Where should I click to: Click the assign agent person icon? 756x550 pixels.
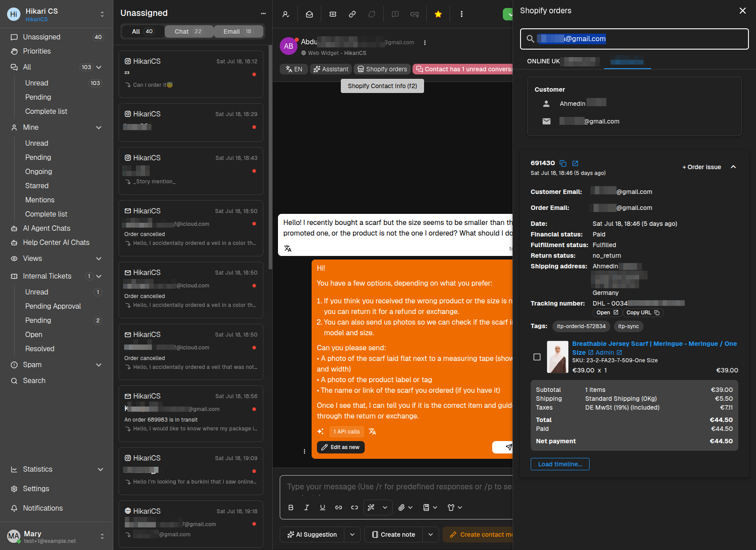click(x=286, y=14)
